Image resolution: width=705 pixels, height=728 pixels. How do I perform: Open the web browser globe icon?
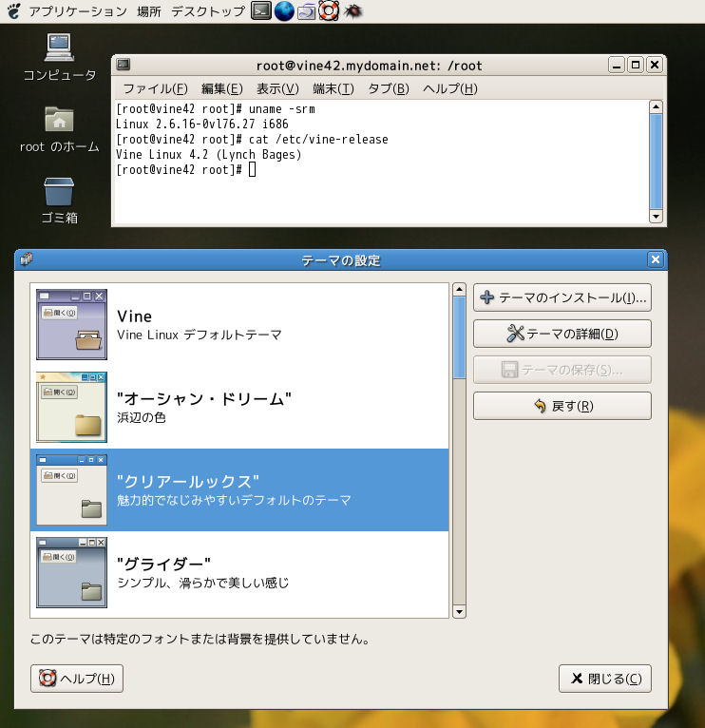click(284, 11)
